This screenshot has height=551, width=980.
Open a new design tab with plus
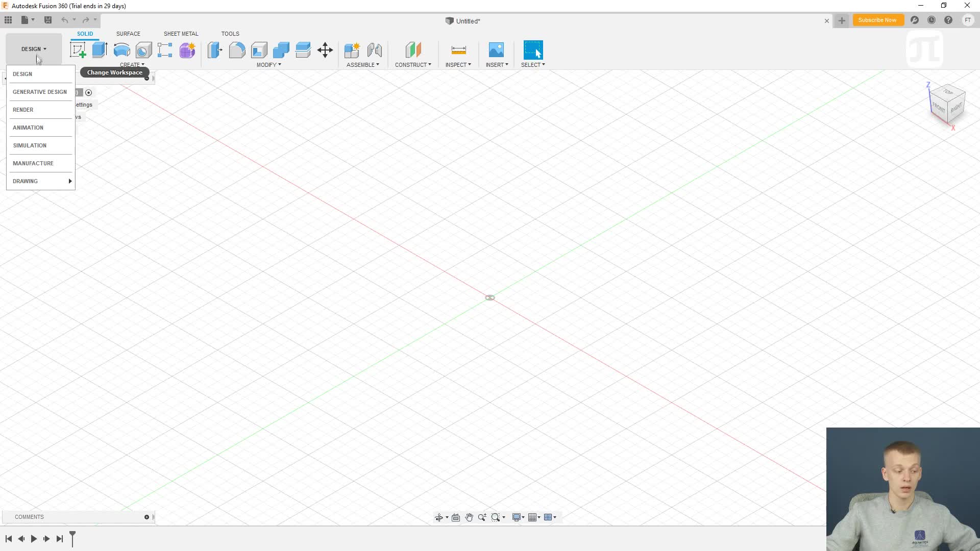coord(842,20)
